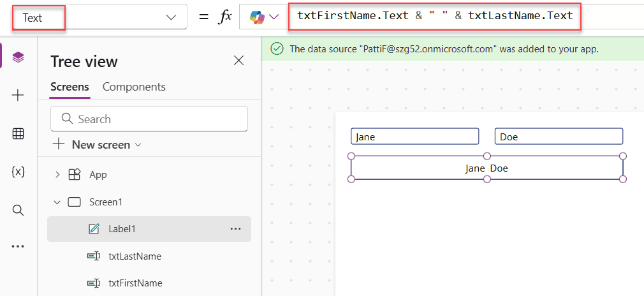Screen dimensions: 644x296
Task: Click the Screen1 screen icon in tree
Action: tap(74, 202)
